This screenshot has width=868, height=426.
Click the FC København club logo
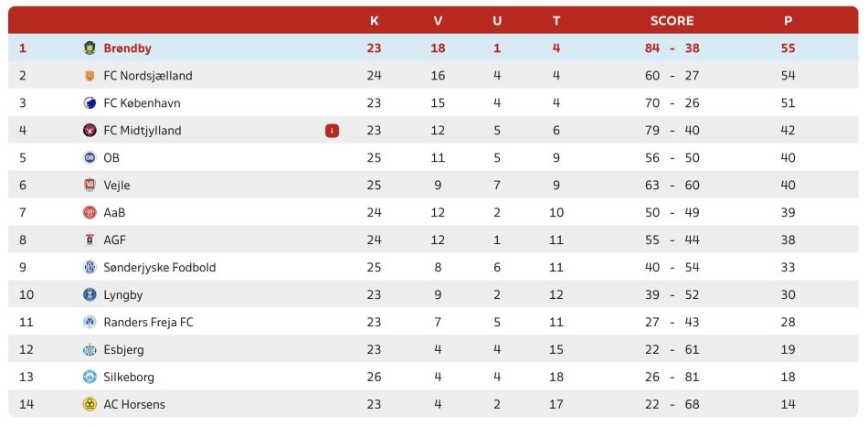(90, 103)
